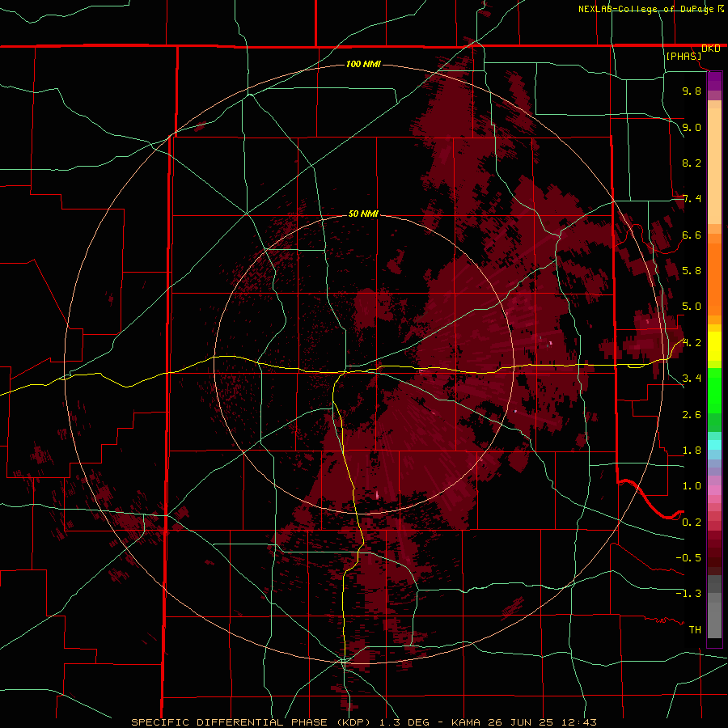
Task: Click the 9.0 legend value
Action: coord(692,127)
